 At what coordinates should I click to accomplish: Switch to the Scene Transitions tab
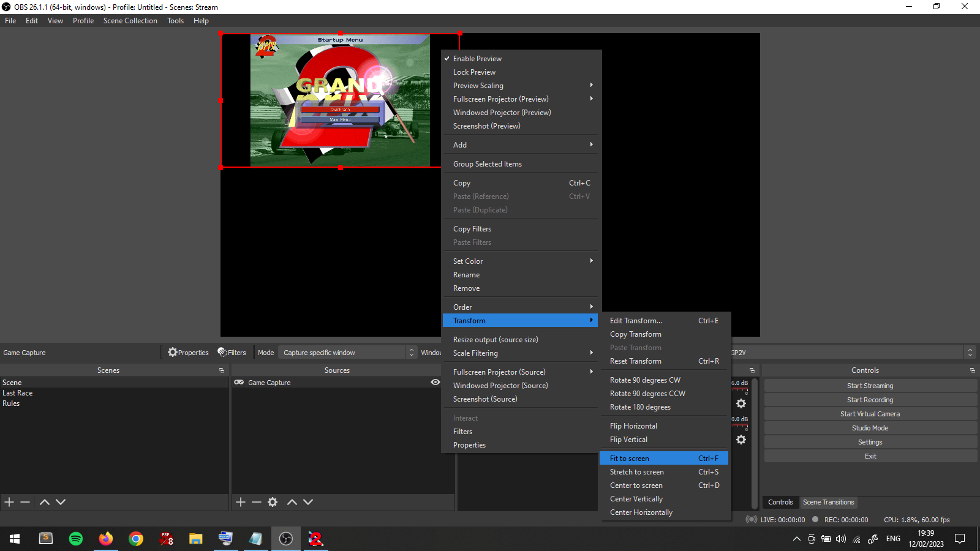click(828, 502)
